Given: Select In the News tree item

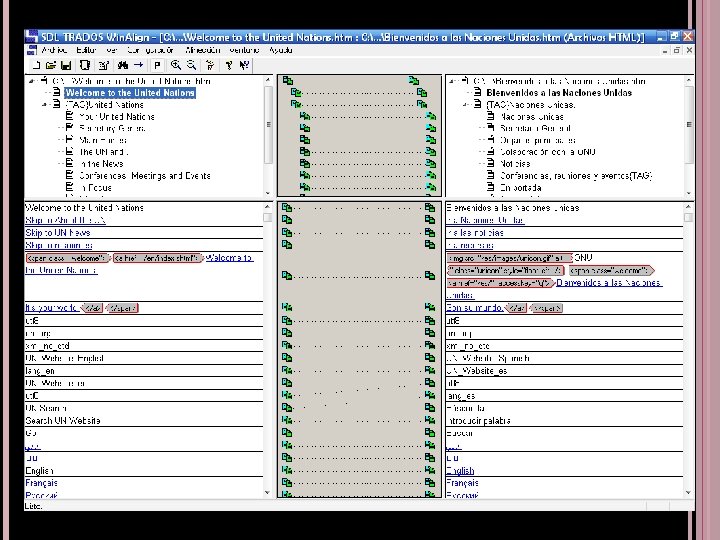Looking at the screenshot, I should click(x=101, y=163).
